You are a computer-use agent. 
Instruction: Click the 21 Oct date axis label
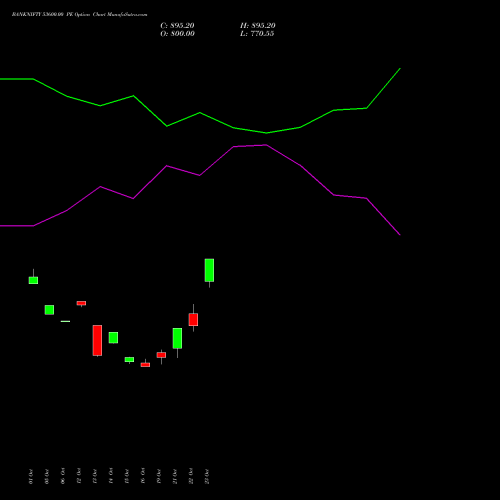pyautogui.click(x=175, y=476)
